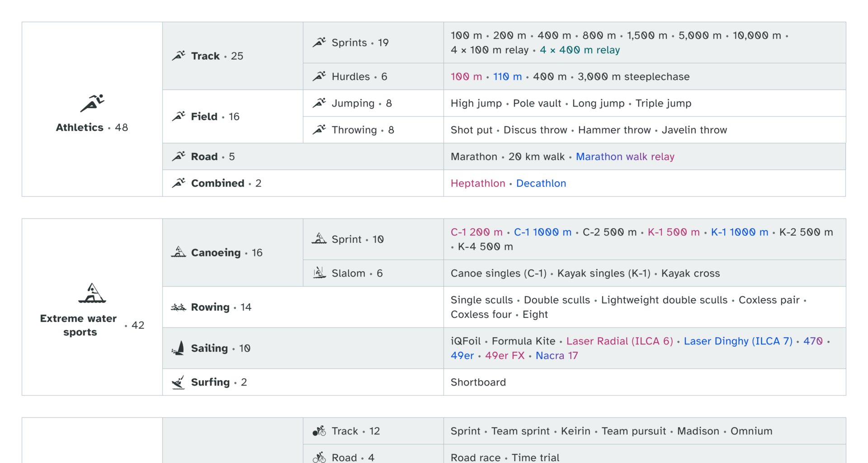Click the Athletics Road category icon
Viewport: 868px width, 463px height.
179,156
